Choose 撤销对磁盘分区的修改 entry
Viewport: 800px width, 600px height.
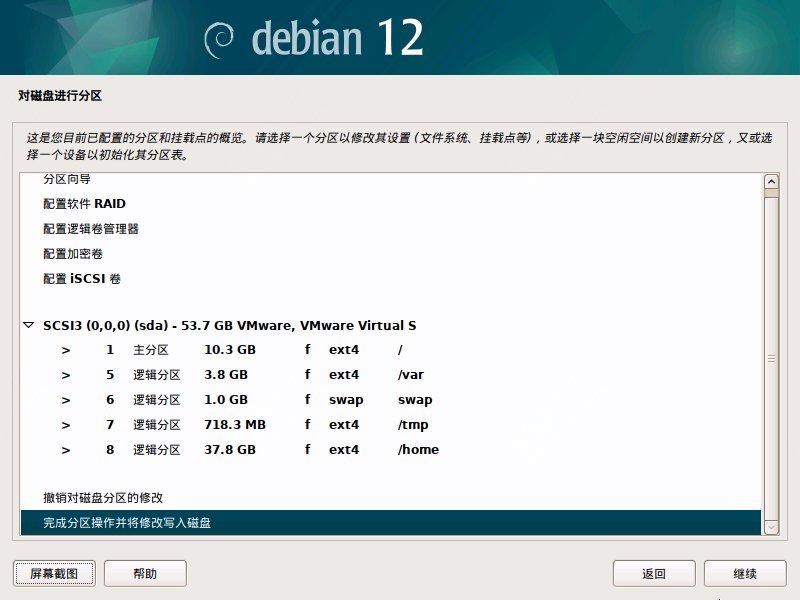tap(103, 498)
